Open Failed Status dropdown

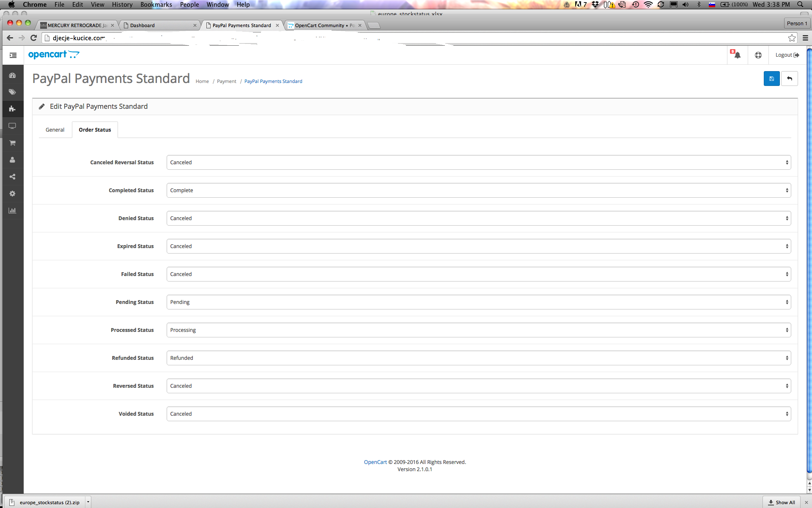pyautogui.click(x=478, y=274)
